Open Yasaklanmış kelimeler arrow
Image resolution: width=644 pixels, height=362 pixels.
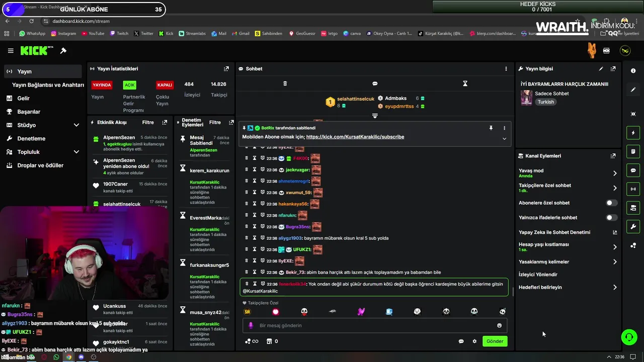pos(614,262)
